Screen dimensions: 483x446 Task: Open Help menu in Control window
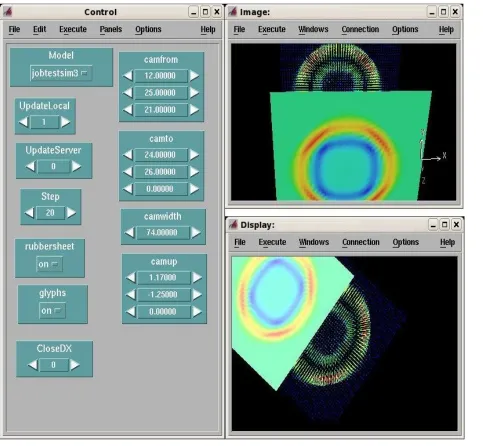pyautogui.click(x=208, y=29)
